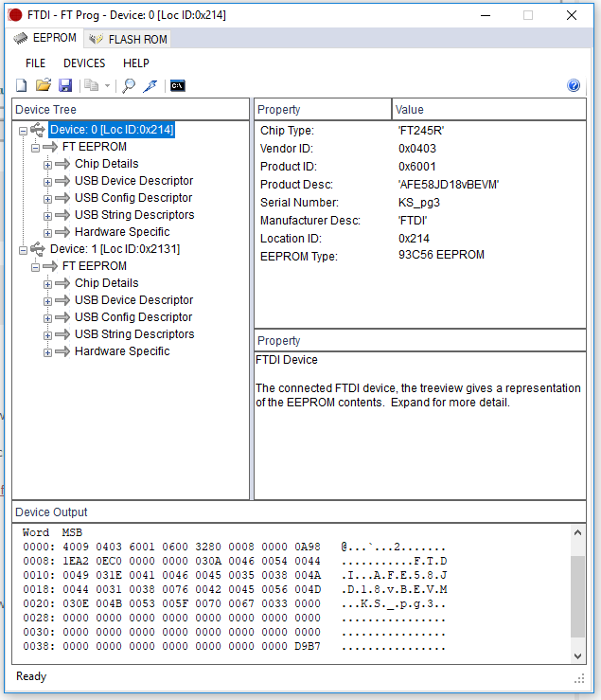
Task: Click the Ready status bar text
Action: [31, 676]
